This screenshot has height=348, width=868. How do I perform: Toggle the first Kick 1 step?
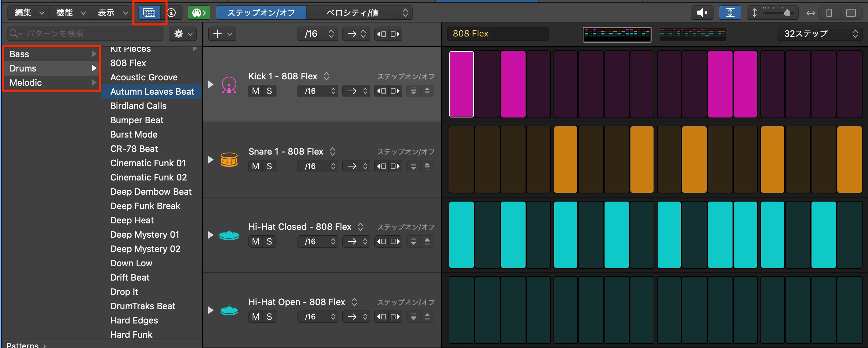[x=462, y=84]
